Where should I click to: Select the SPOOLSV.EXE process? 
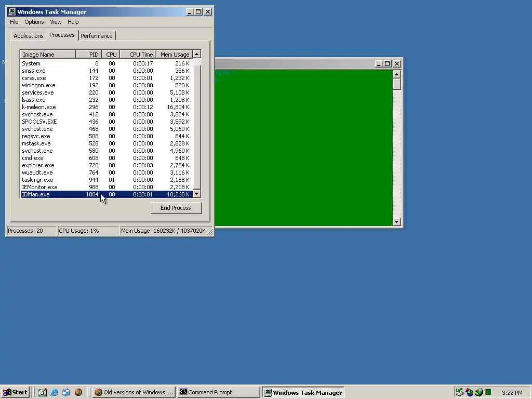click(x=106, y=122)
